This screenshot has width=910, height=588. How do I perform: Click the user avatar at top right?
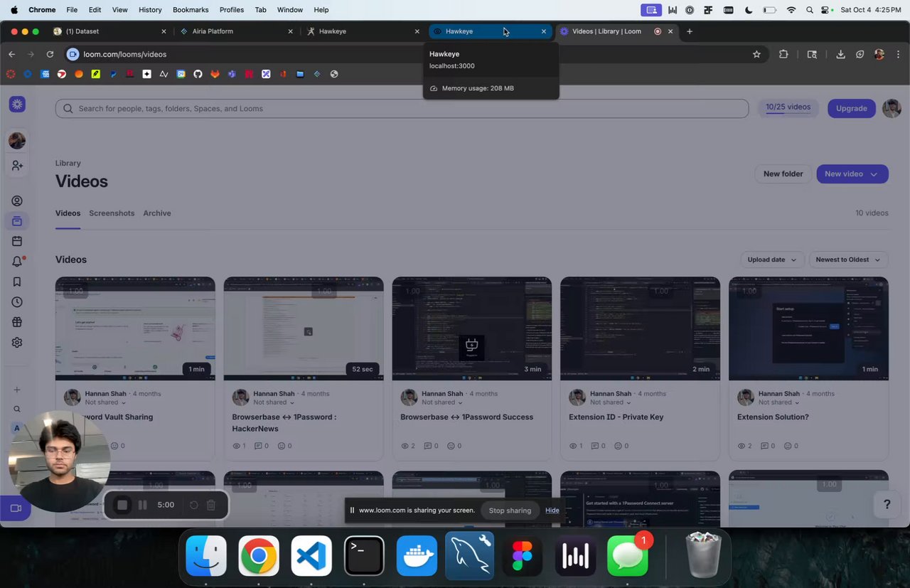click(892, 108)
